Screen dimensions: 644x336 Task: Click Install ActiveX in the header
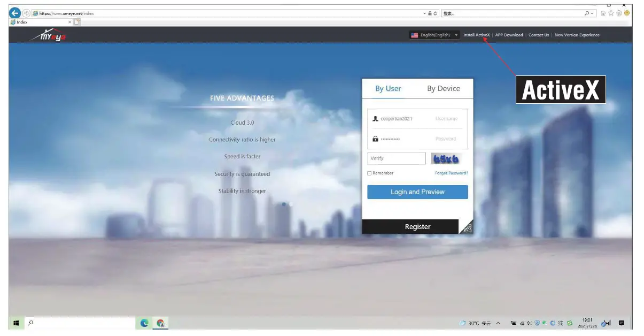click(477, 35)
